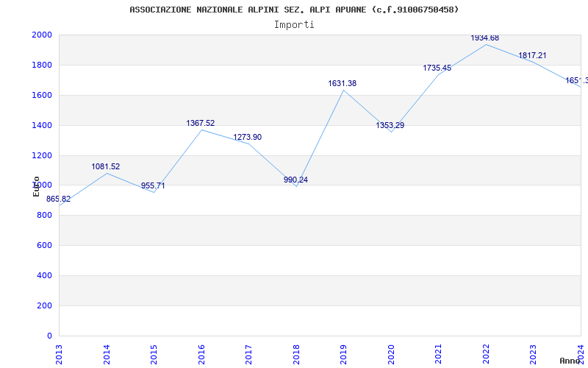588x368 pixels.
Task: Click y-axis value 1600
Action: pos(42,95)
